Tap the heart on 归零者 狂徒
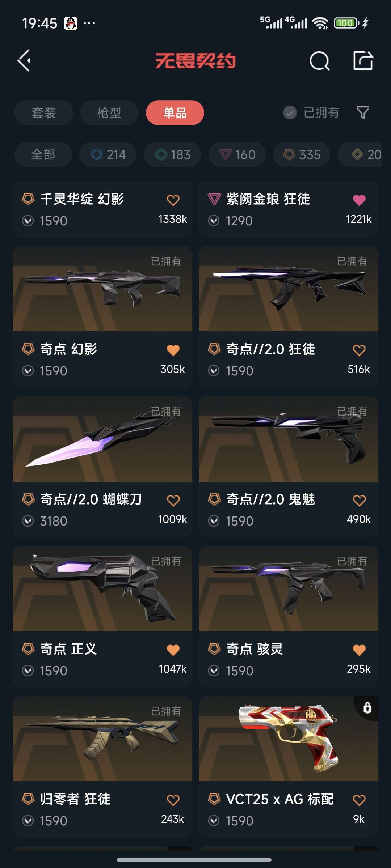 [173, 800]
